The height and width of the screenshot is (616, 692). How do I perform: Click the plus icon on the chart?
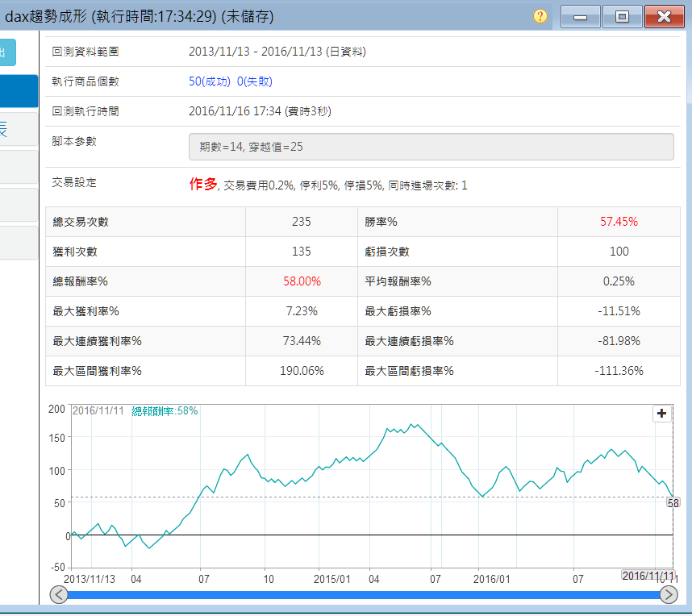tap(661, 414)
